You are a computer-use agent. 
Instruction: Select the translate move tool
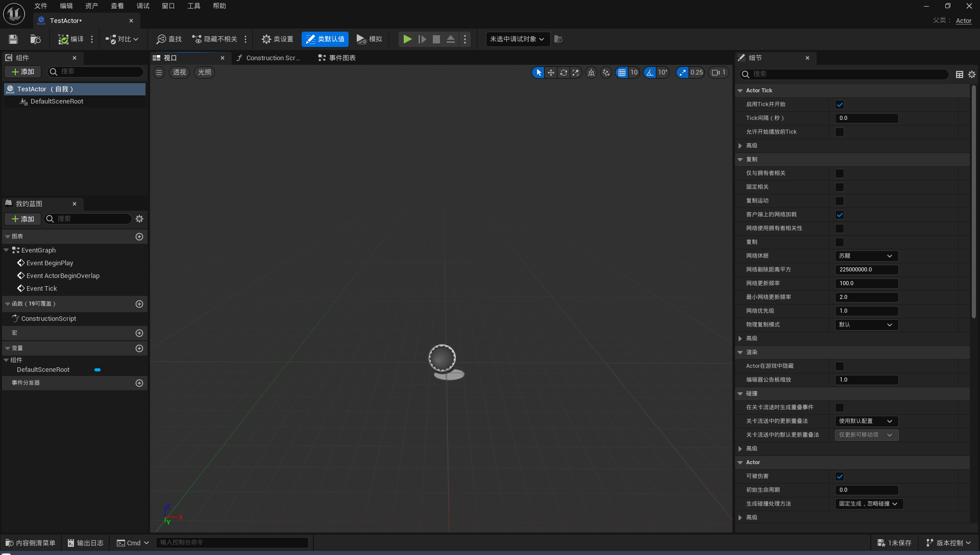(x=551, y=72)
